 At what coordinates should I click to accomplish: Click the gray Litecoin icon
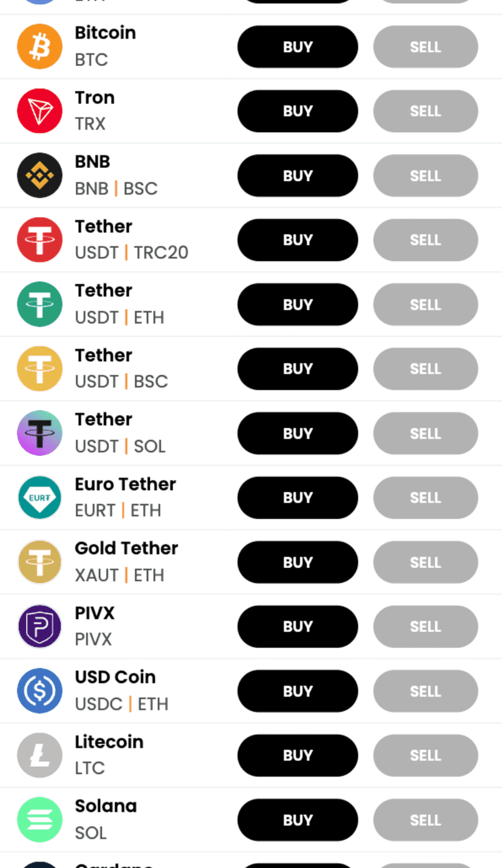(x=39, y=755)
